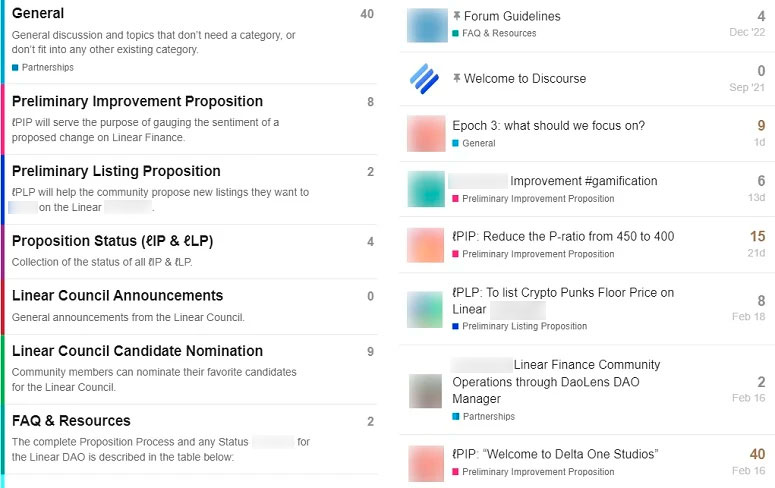Image resolution: width=775 pixels, height=488 pixels.
Task: Open the Proposition Status category
Action: (x=112, y=241)
